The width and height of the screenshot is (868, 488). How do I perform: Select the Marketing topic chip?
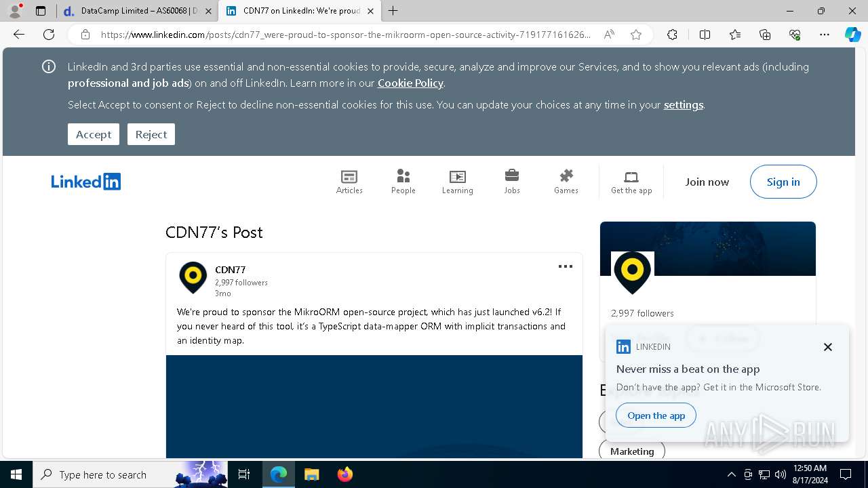[x=632, y=451]
